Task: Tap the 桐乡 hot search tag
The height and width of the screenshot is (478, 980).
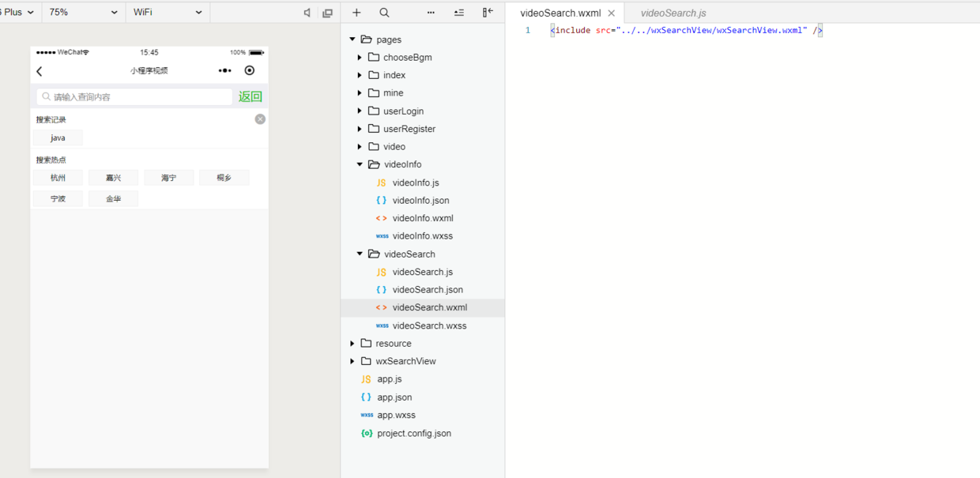Action: [x=224, y=178]
